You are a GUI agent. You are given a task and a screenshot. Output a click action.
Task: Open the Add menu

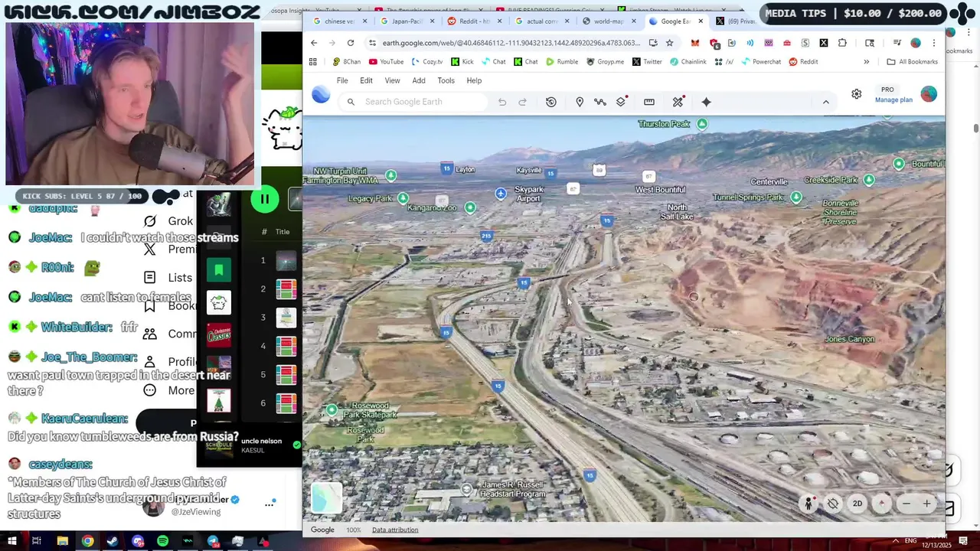pyautogui.click(x=419, y=80)
